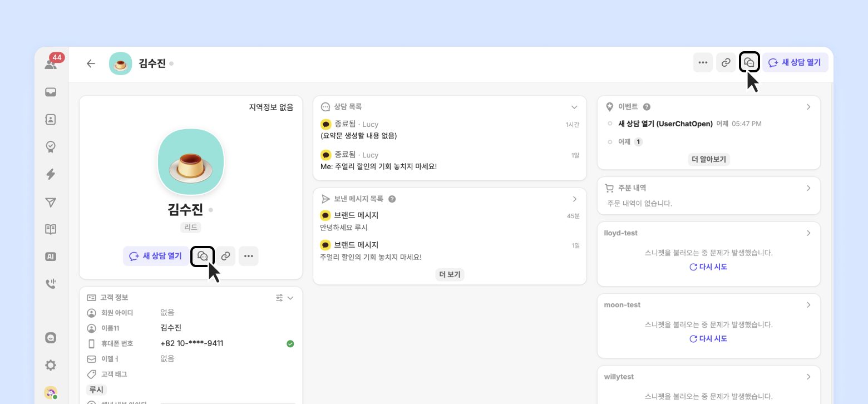
Task: Open the 고객 정보 filter settings icon
Action: (x=279, y=298)
